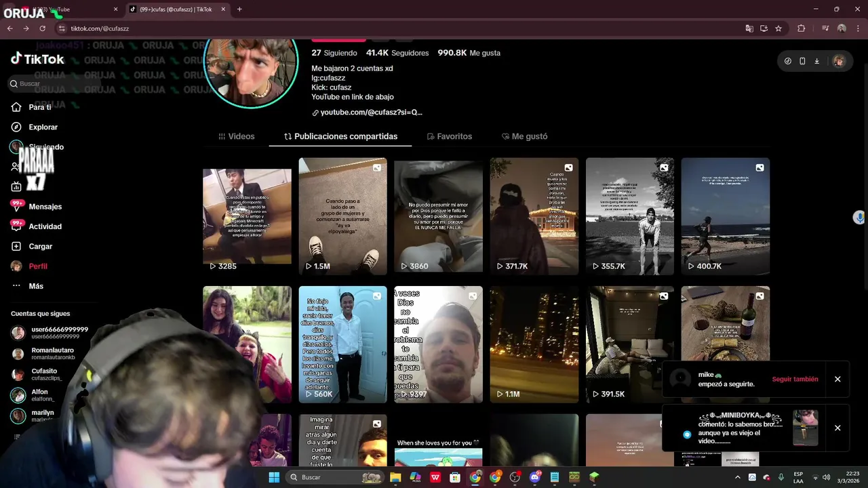This screenshot has height=488, width=868.
Task: Open the city night video with 1.1M views
Action: 534,344
